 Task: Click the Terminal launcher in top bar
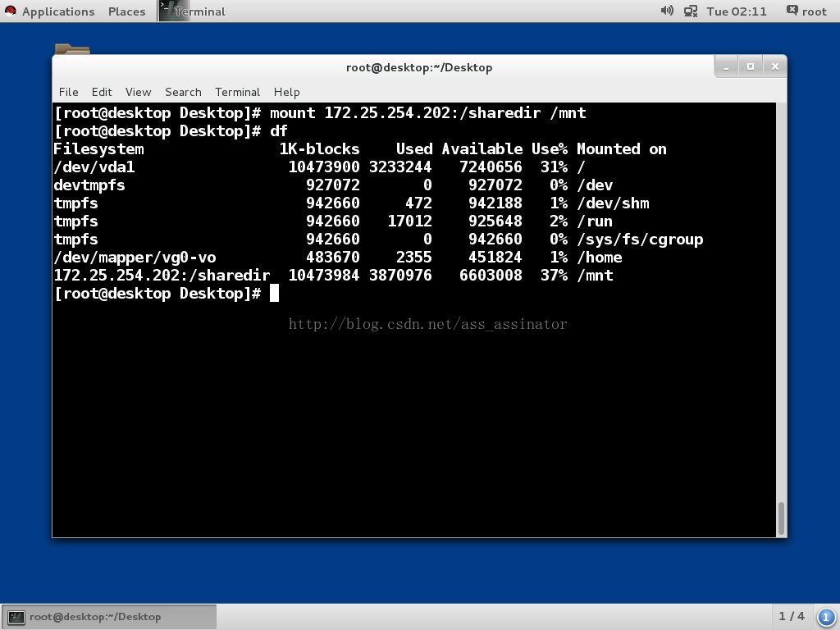coord(192,11)
